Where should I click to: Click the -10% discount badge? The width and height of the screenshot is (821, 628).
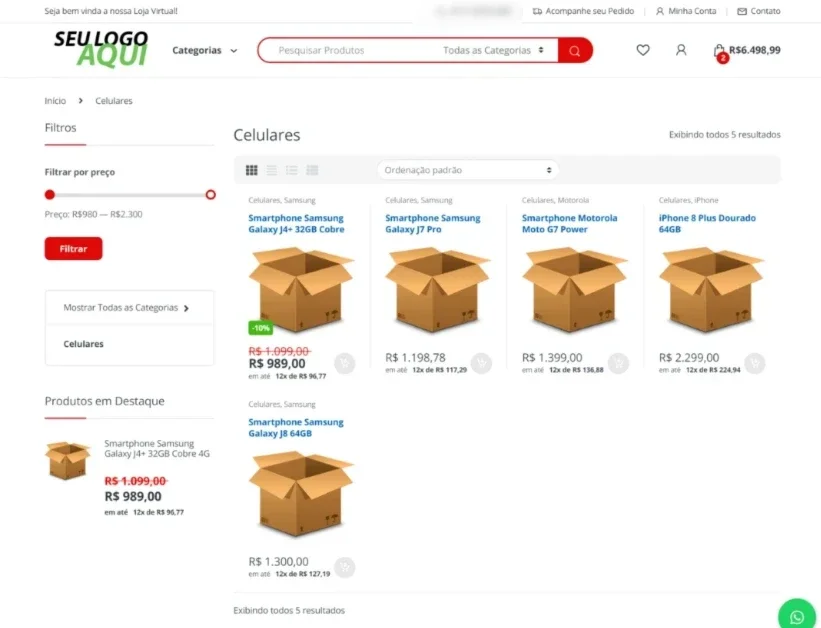click(260, 328)
